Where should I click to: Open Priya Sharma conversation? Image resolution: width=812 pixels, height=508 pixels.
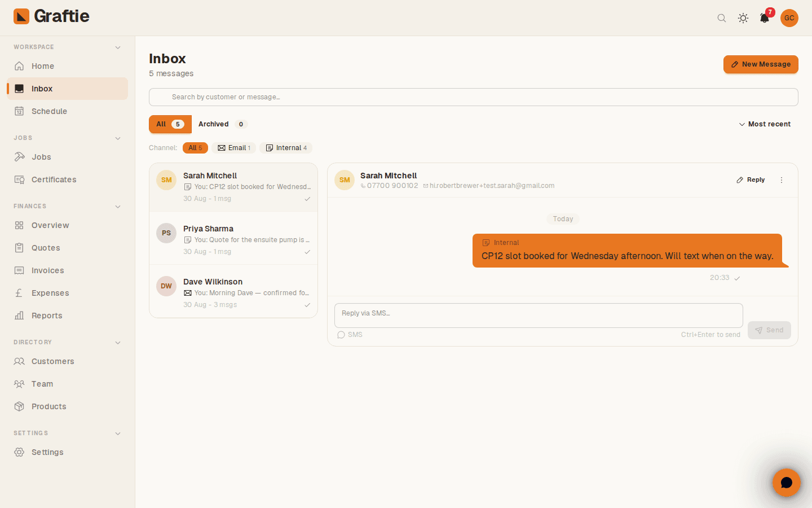click(x=233, y=238)
